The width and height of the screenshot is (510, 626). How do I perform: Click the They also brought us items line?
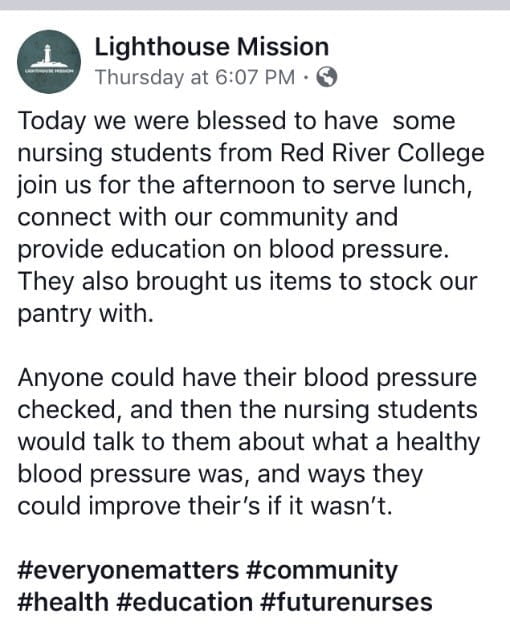(247, 282)
